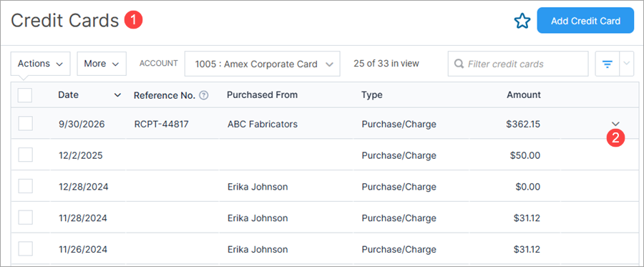Sort by the Amount column header
Image resolution: width=644 pixels, height=267 pixels.
point(524,95)
